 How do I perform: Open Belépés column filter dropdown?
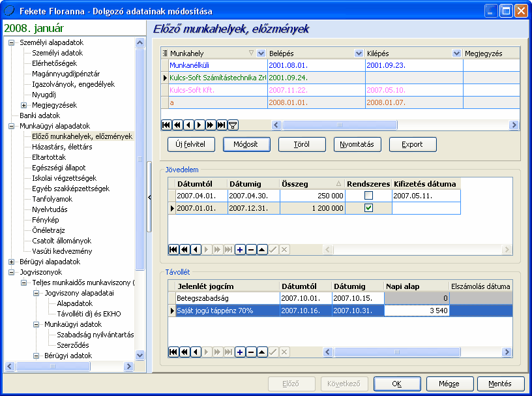point(359,53)
